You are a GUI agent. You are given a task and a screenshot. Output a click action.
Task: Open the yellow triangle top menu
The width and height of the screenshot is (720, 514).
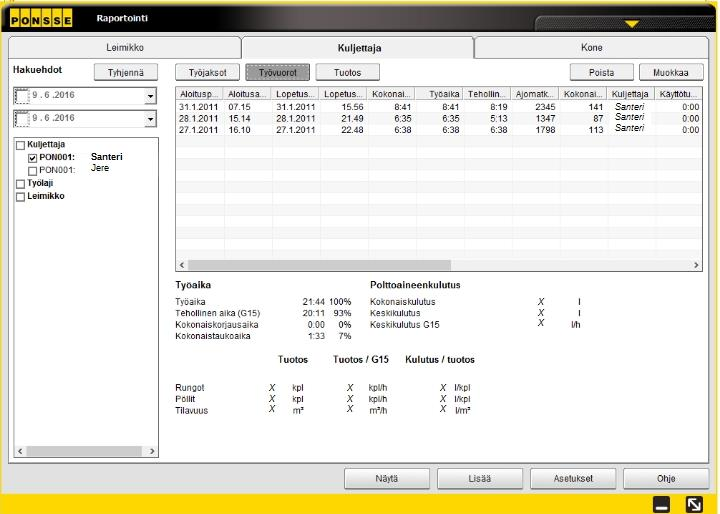click(632, 23)
